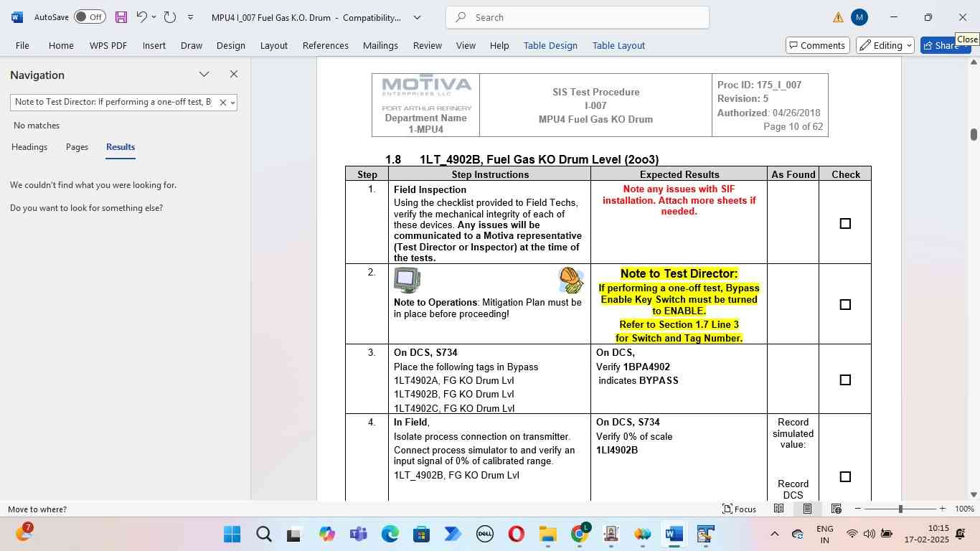980x551 pixels.
Task: Open the navigation search options dropdown arrow
Action: [x=232, y=103]
